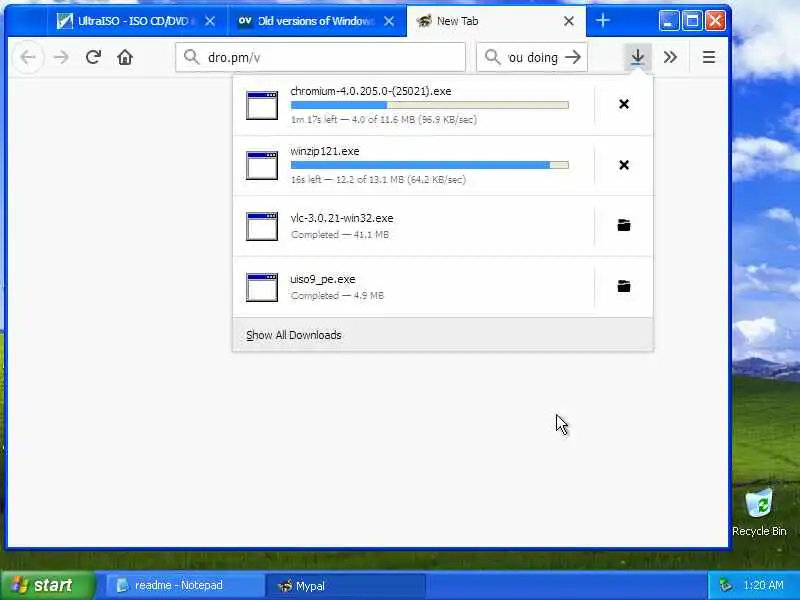The width and height of the screenshot is (800, 600).
Task: Close the Old versions of Windows tab
Action: coord(389,21)
